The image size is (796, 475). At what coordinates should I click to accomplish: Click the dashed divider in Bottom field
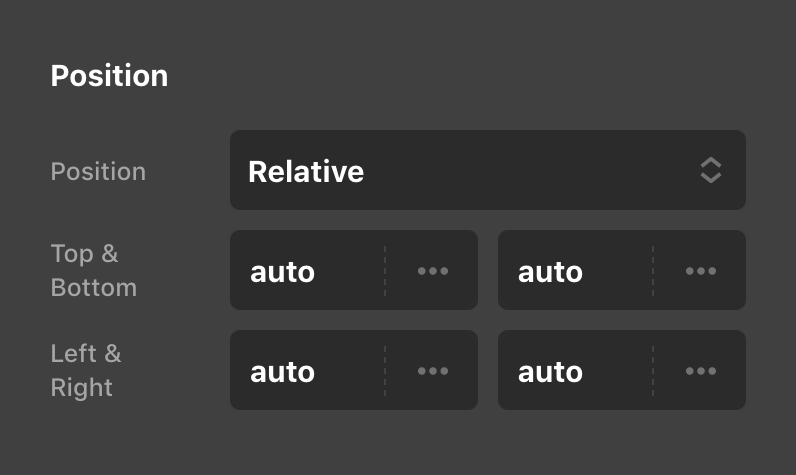(653, 271)
